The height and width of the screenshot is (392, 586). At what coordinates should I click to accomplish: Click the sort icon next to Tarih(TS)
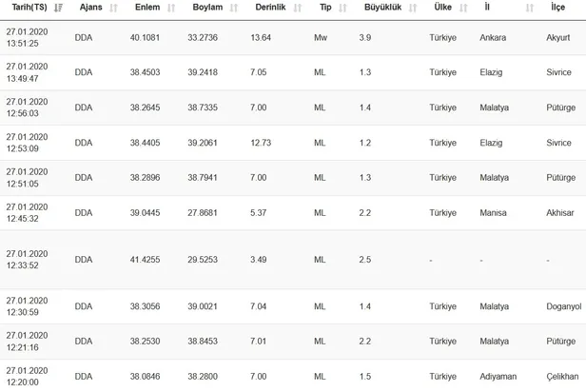tap(59, 8)
